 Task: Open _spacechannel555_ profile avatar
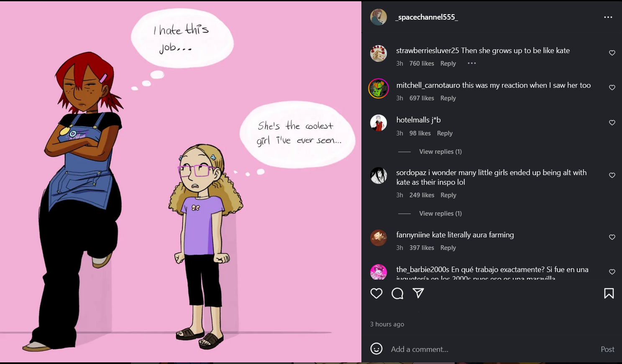(x=379, y=17)
